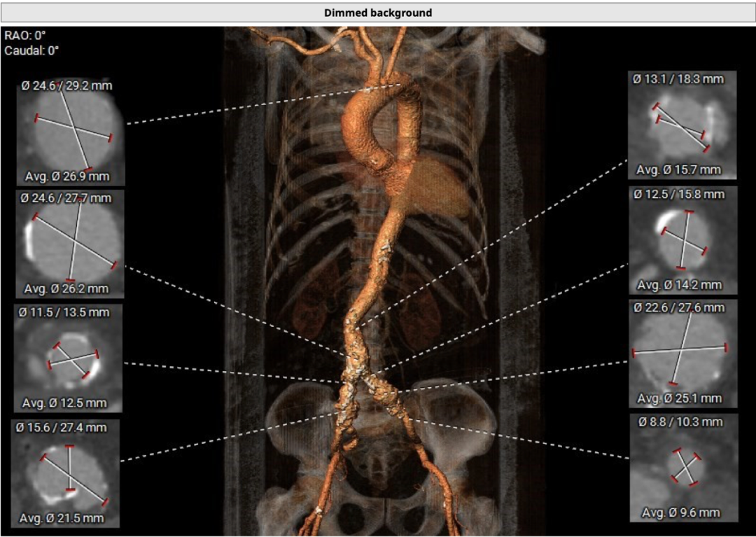Click the Avg. Ø 26.2 mm value
Image resolution: width=756 pixels, height=537 pixels.
[x=66, y=288]
